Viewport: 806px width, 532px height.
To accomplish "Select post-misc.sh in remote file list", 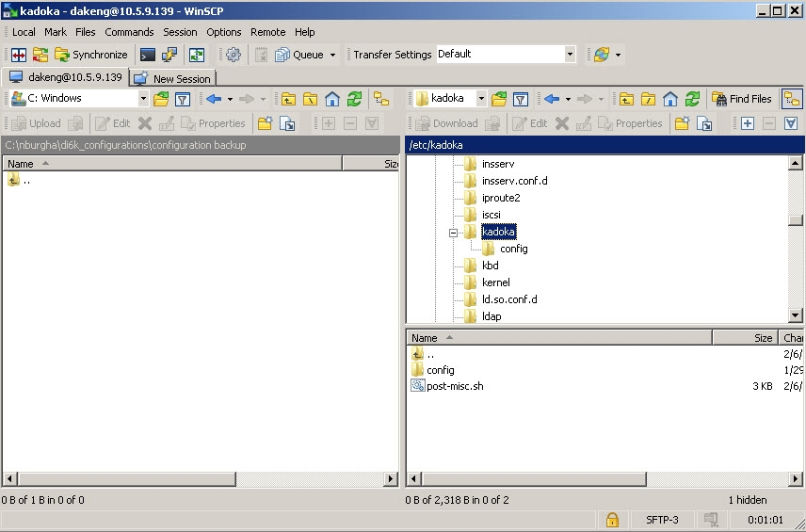I will pos(455,386).
